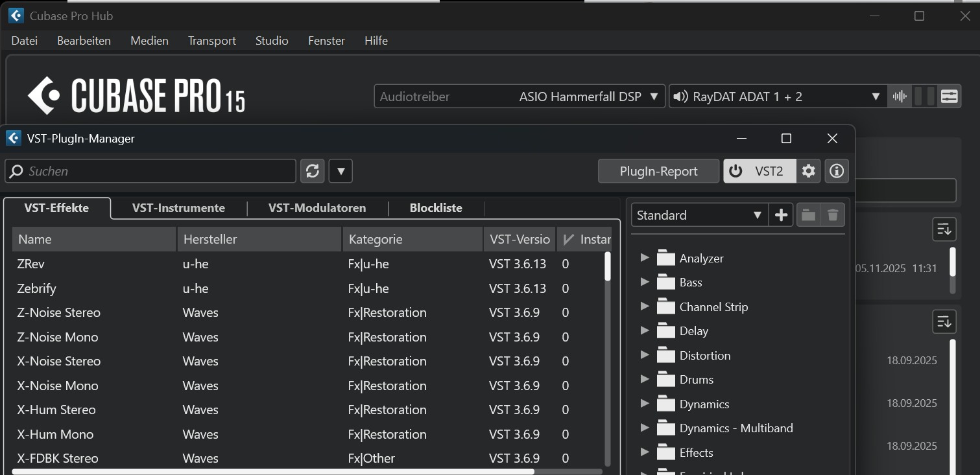Open the audio connections mixer icon
Viewport: 980px width, 475px height.
pyautogui.click(x=949, y=97)
